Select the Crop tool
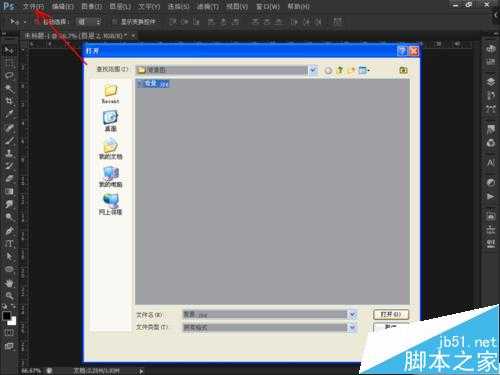Screen dimensions: 500x375 point(9,101)
